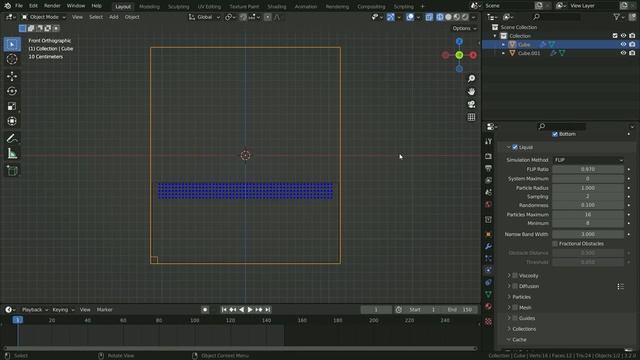Activate the 3D Cursor tool
640x360 pixels.
(12, 59)
